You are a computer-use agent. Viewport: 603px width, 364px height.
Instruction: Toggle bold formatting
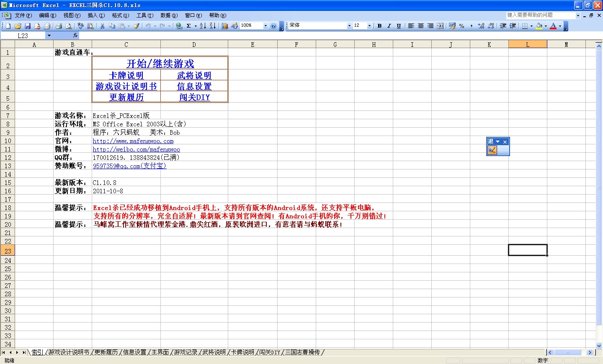click(379, 26)
